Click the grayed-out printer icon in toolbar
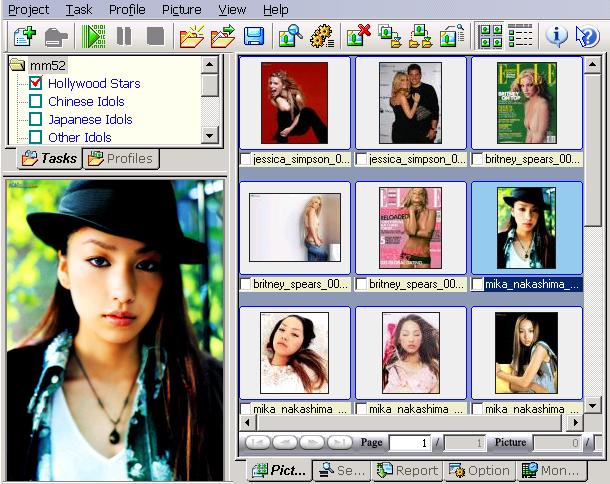 click(x=56, y=37)
